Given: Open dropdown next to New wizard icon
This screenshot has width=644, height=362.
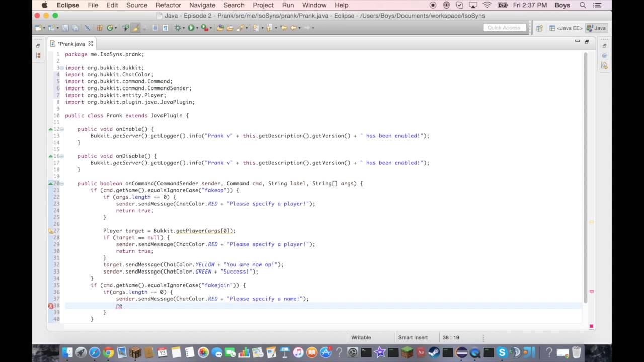Looking at the screenshot, I should tap(44, 28).
